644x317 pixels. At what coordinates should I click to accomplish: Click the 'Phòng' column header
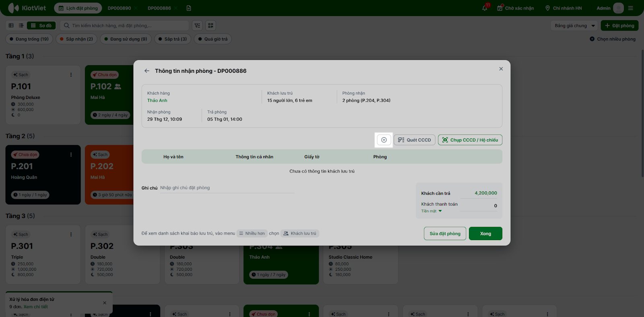pyautogui.click(x=380, y=157)
